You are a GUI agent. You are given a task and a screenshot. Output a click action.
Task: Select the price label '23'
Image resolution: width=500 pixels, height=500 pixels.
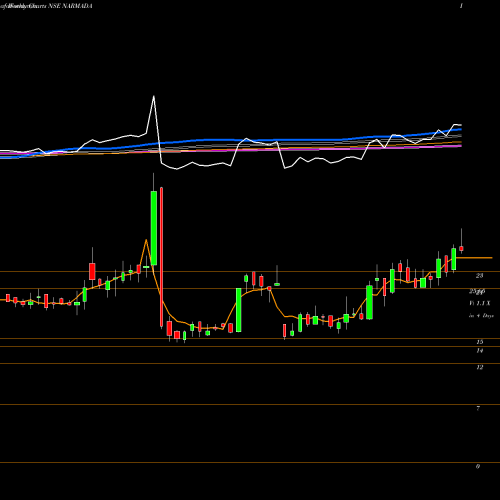479,276
